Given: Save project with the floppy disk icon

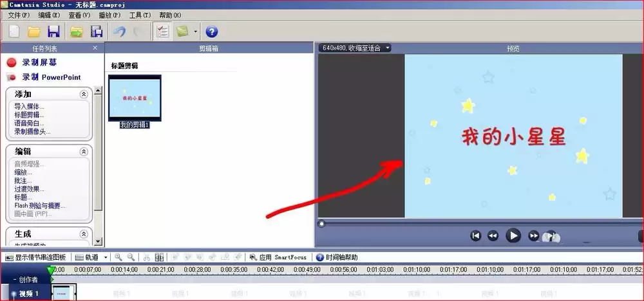Looking at the screenshot, I should (x=54, y=32).
